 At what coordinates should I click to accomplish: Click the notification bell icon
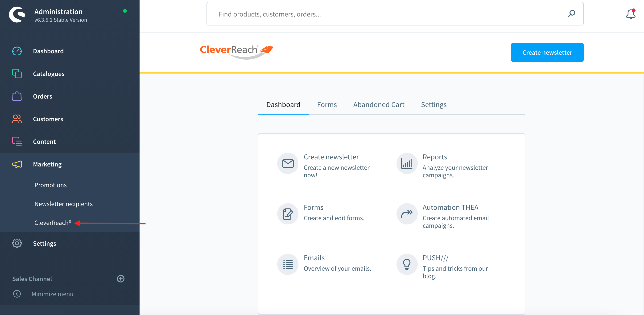[630, 14]
